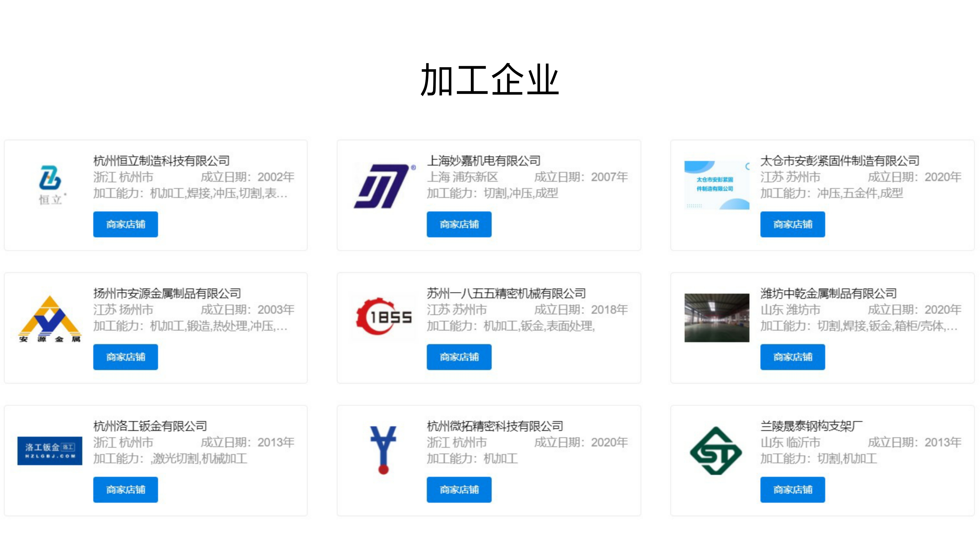Open 商家店铺 for 杭州洛工钣金
The image size is (980, 551).
pyautogui.click(x=126, y=490)
